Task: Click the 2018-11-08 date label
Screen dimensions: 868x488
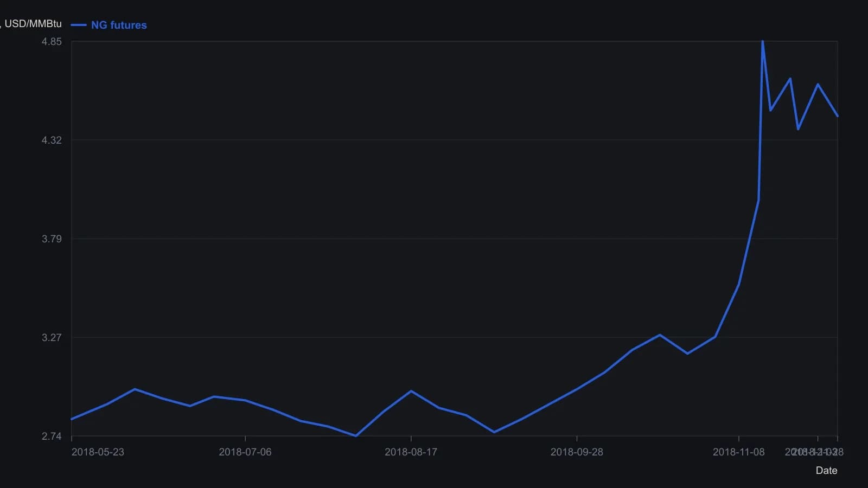Action: 738,452
